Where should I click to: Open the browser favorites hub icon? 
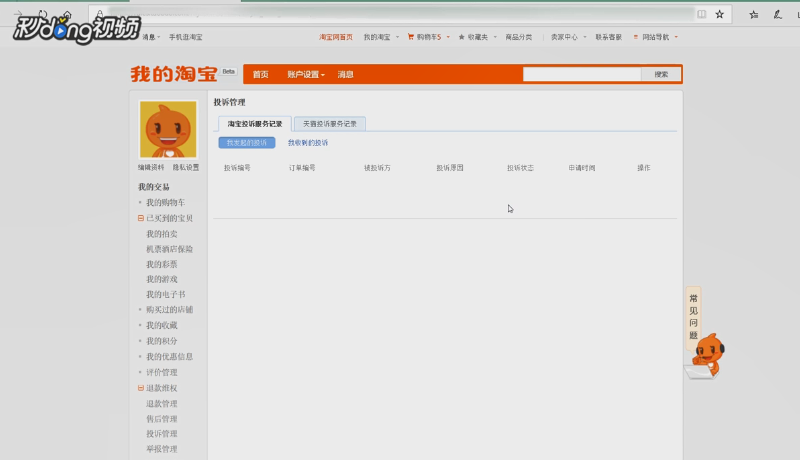point(754,15)
